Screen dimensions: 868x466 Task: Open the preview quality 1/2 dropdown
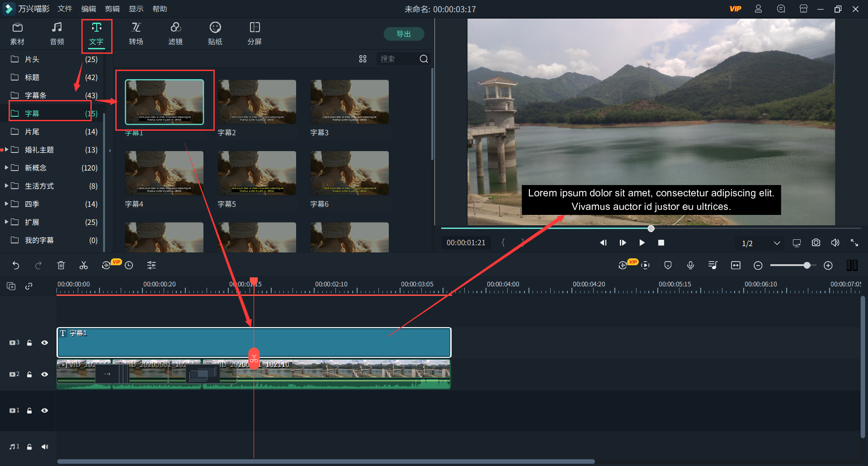[777, 243]
